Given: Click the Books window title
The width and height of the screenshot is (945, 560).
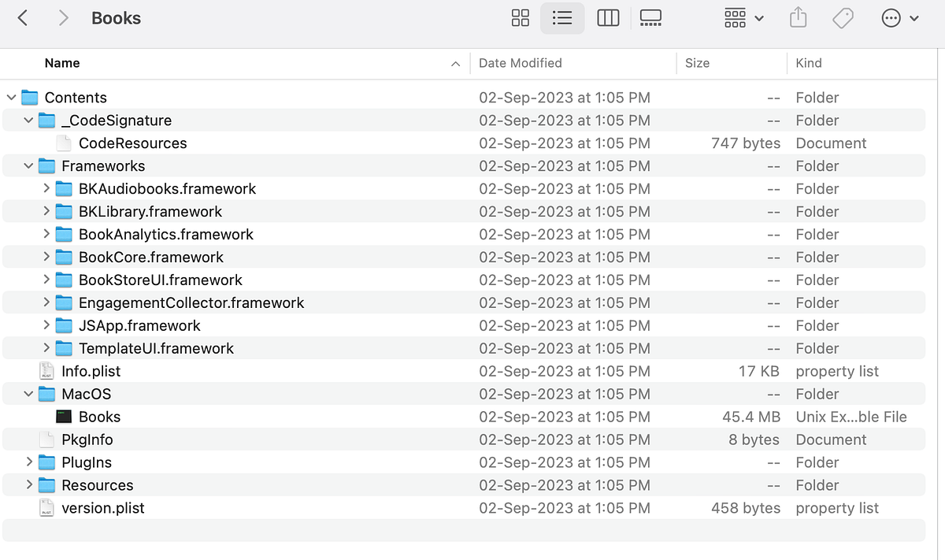Looking at the screenshot, I should pyautogui.click(x=117, y=18).
